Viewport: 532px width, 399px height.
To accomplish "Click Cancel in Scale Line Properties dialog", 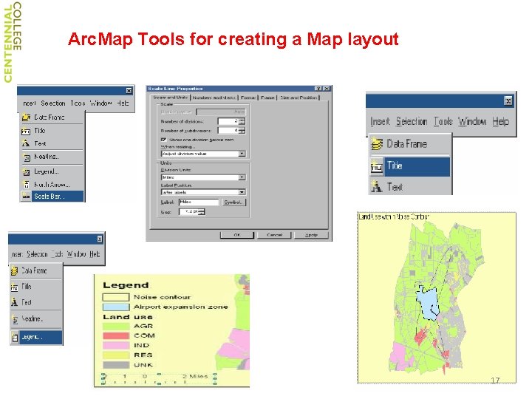I will pyautogui.click(x=274, y=235).
